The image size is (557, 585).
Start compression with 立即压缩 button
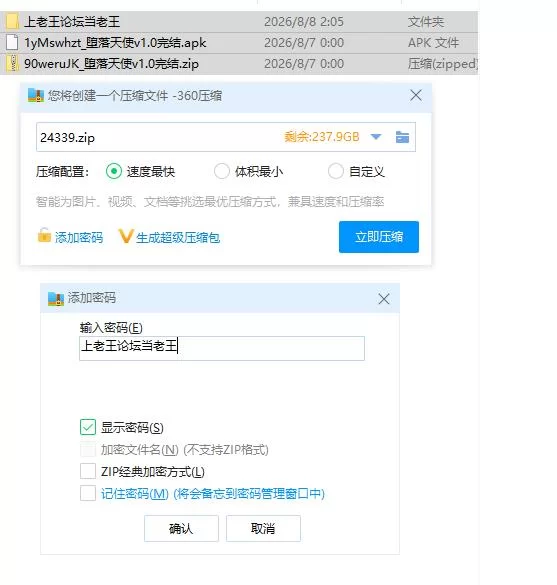(x=379, y=237)
